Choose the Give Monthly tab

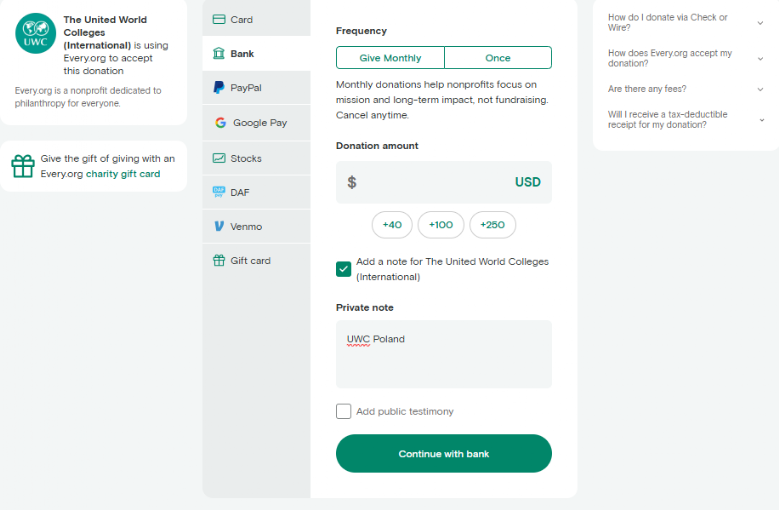click(390, 58)
